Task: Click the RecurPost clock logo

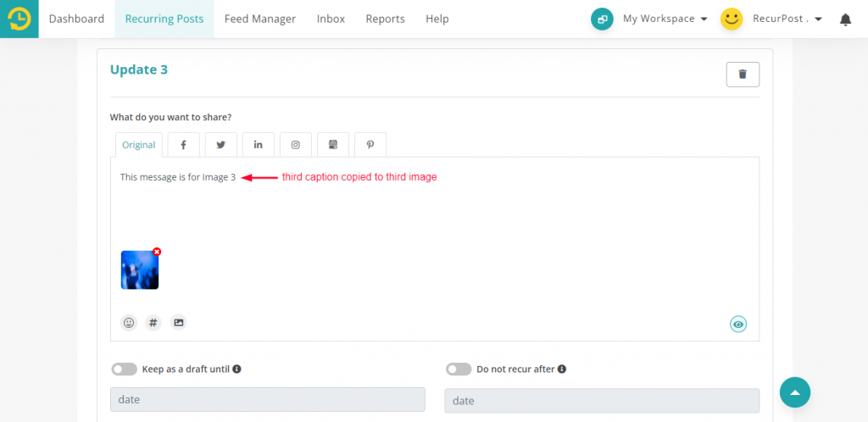Action: [x=19, y=19]
